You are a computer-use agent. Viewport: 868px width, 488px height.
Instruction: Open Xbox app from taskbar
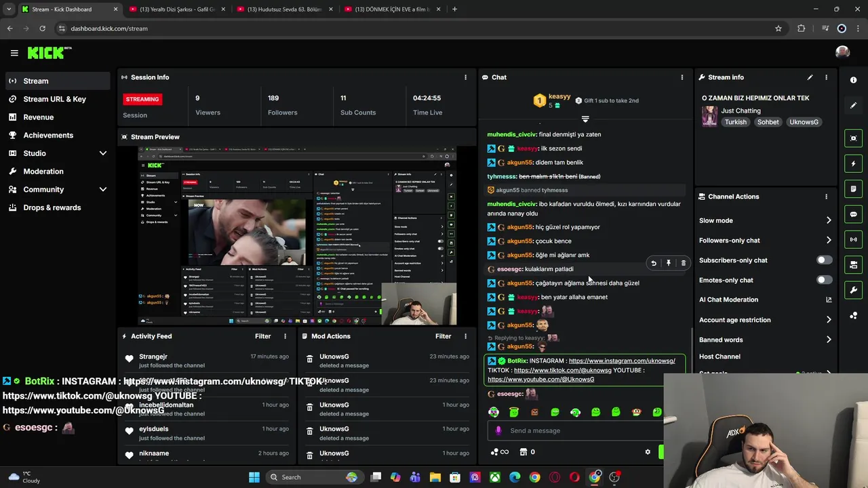pos(495,477)
